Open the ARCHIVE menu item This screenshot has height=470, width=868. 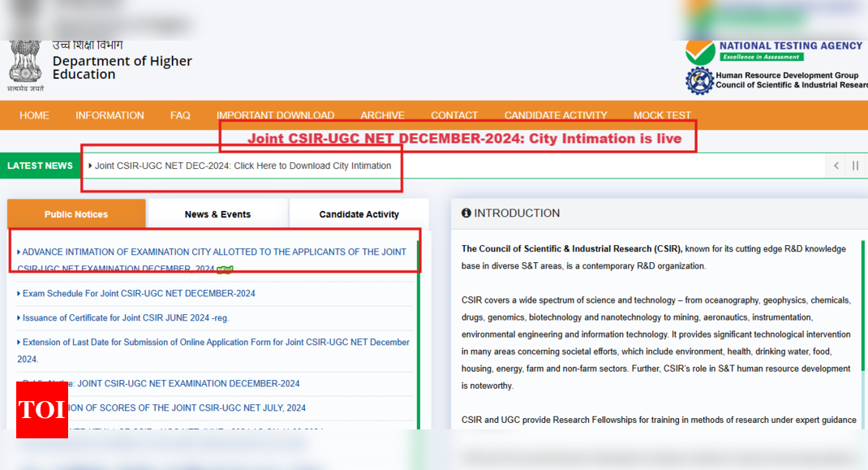click(x=383, y=115)
